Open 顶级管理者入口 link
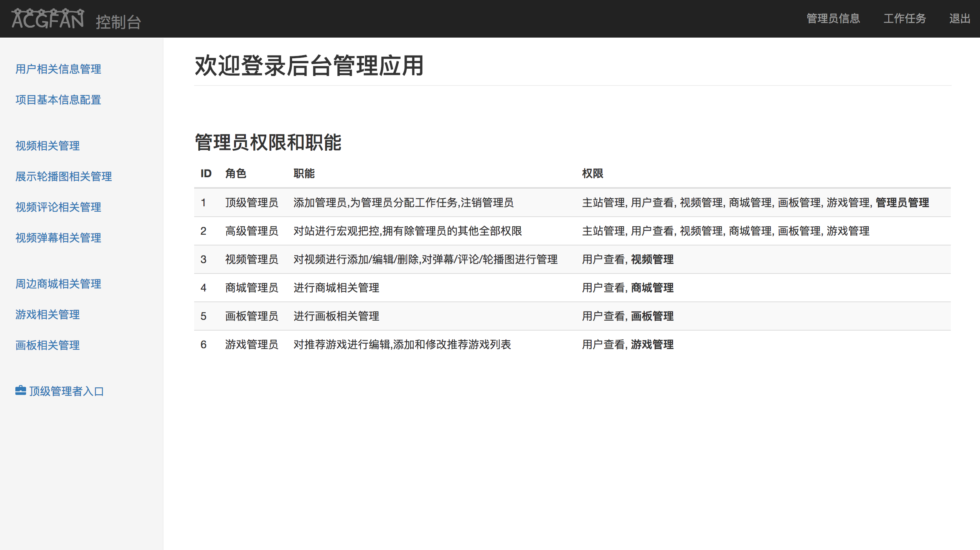This screenshot has width=980, height=550. (66, 391)
